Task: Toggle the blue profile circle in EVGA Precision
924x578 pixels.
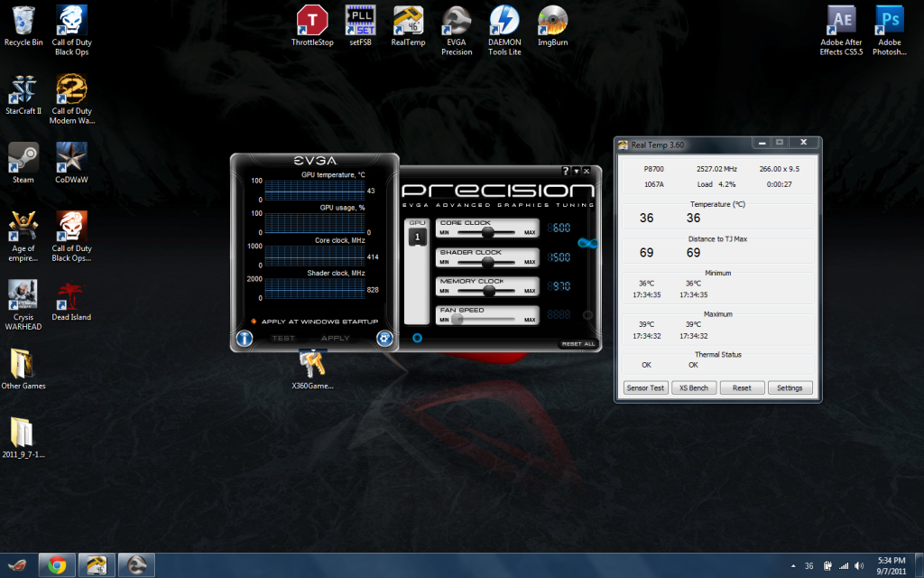Action: (x=417, y=338)
